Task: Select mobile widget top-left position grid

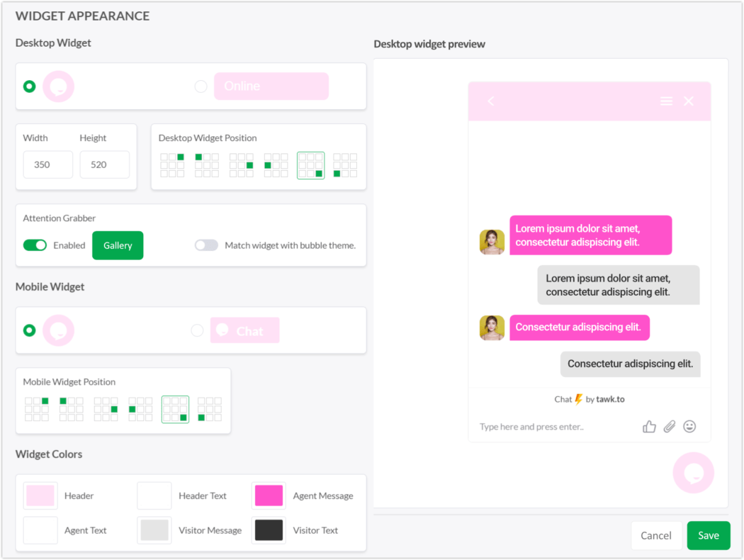Action: (x=71, y=409)
